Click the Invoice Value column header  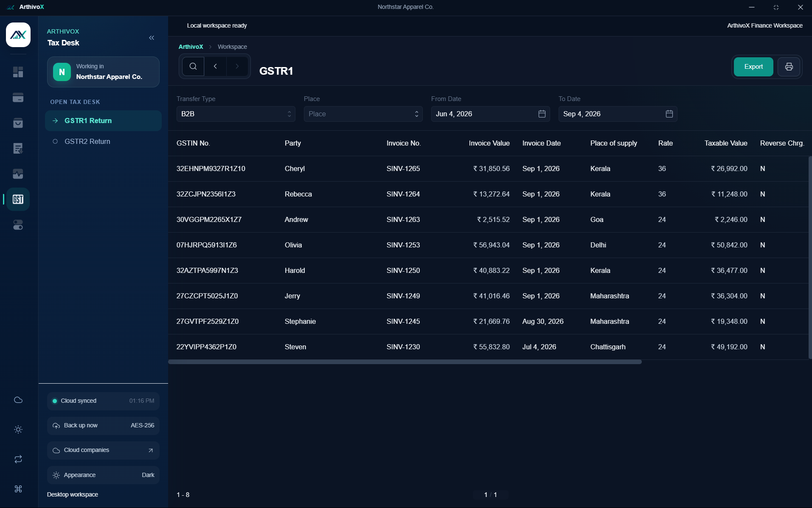click(x=489, y=143)
